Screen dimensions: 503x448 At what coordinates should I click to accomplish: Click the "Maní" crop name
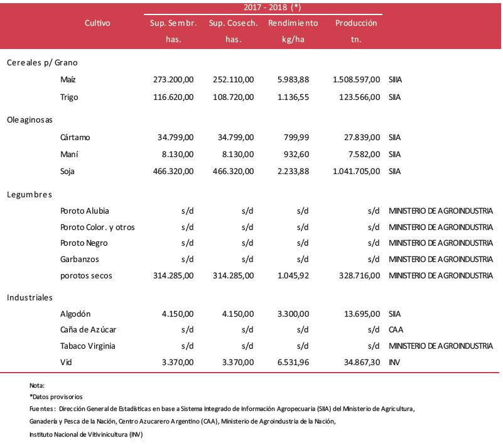coord(69,155)
